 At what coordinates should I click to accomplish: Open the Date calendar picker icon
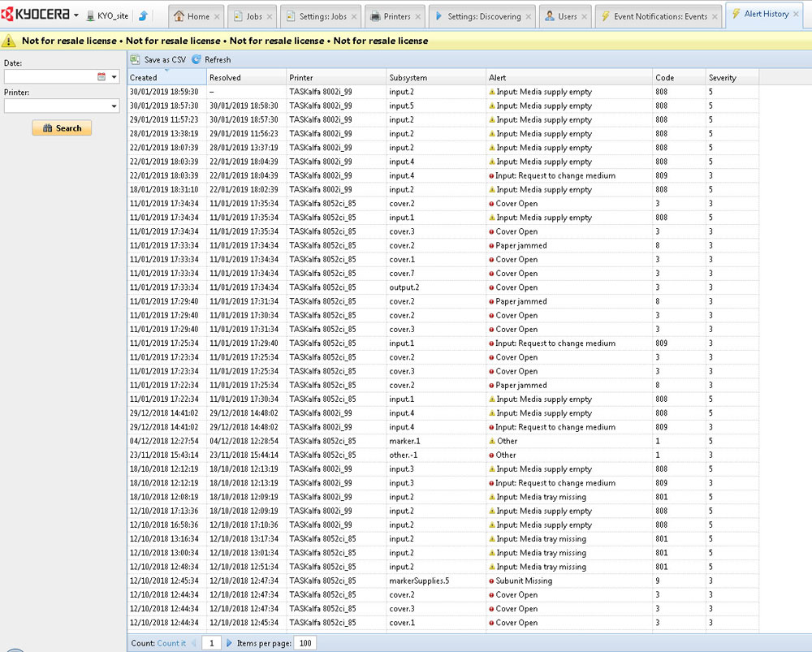[x=101, y=76]
